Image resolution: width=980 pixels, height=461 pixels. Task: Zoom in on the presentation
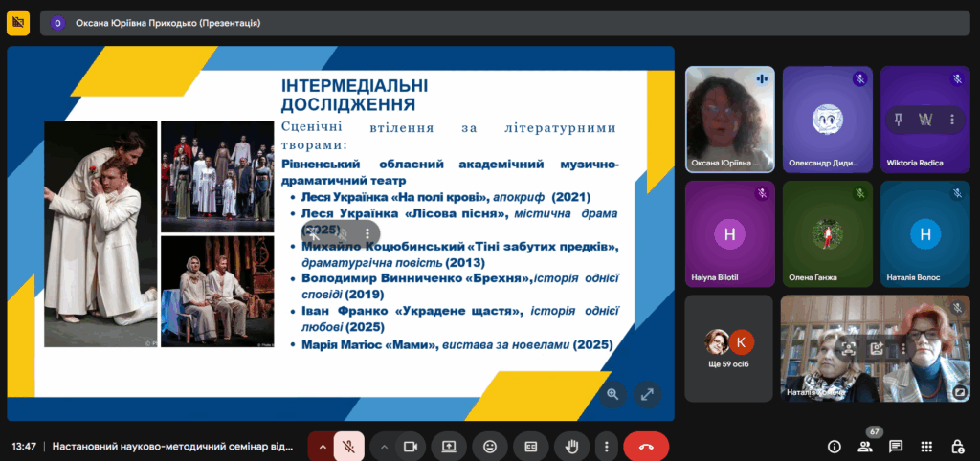click(x=612, y=393)
